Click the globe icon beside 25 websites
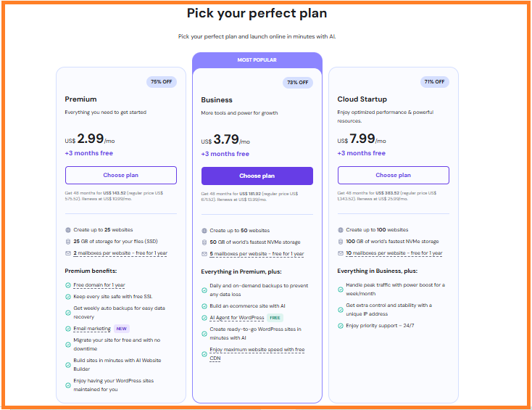This screenshot has width=532, height=410. click(68, 230)
